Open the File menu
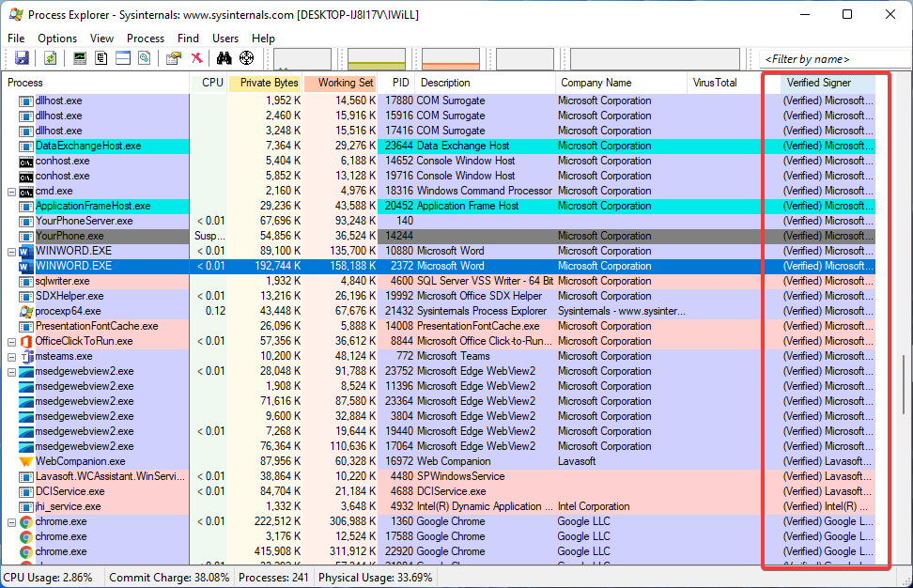 (16, 39)
